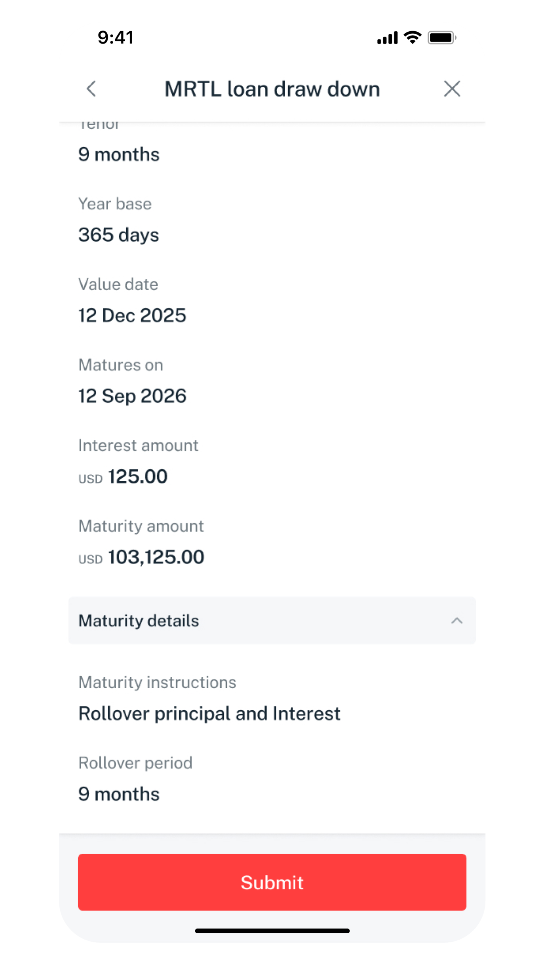Tap the 9 months value under Rollover period
Viewport: 544px width, 980px height.
click(119, 794)
